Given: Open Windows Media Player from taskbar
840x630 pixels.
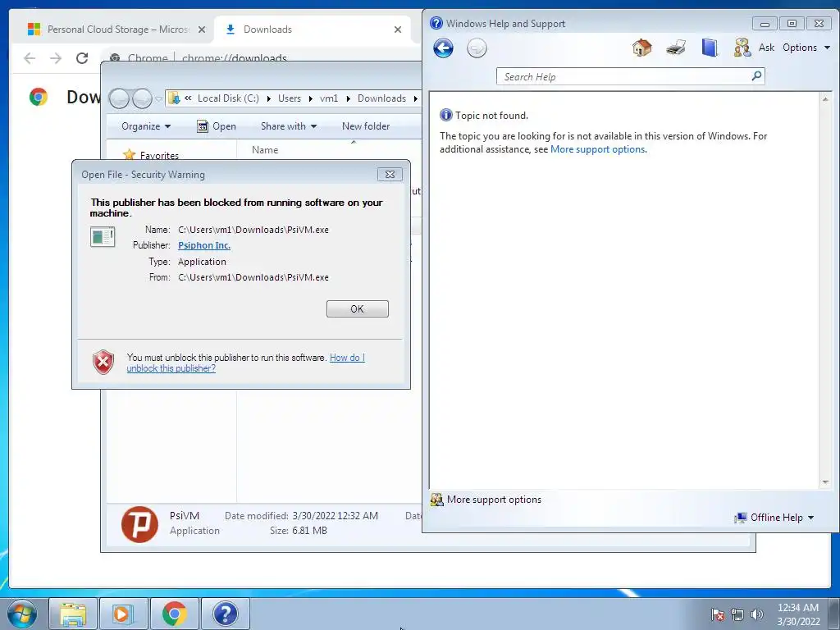Looking at the screenshot, I should click(123, 614).
